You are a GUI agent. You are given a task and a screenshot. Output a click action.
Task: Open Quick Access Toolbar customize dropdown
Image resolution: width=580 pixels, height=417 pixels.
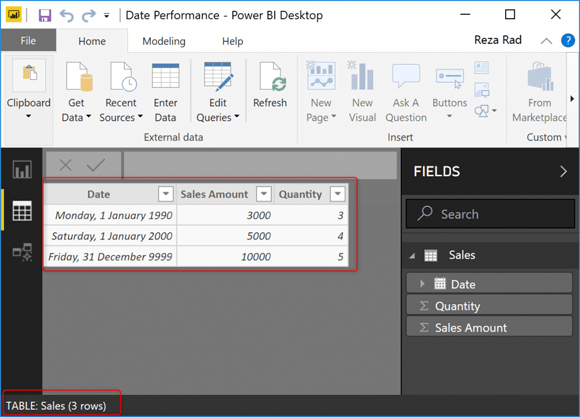coord(107,16)
